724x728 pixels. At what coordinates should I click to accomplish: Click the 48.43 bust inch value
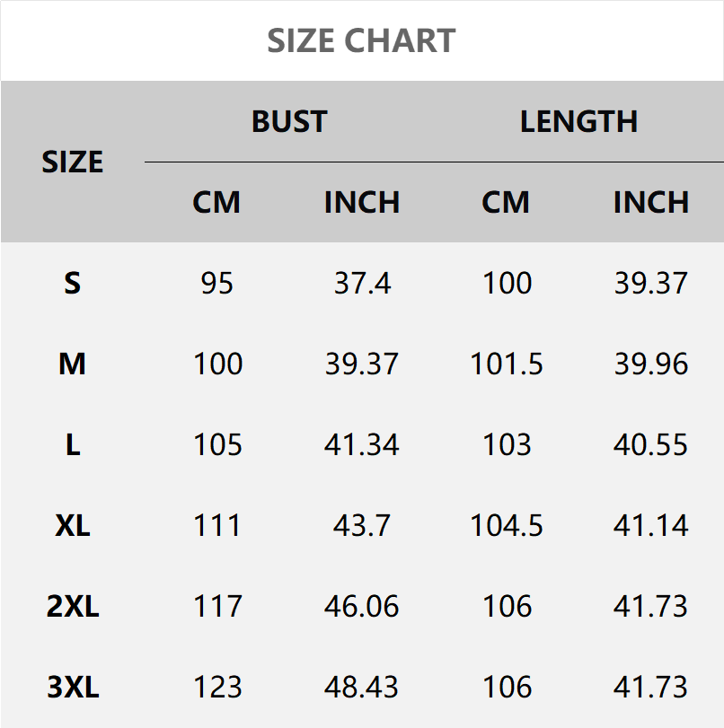click(x=362, y=688)
